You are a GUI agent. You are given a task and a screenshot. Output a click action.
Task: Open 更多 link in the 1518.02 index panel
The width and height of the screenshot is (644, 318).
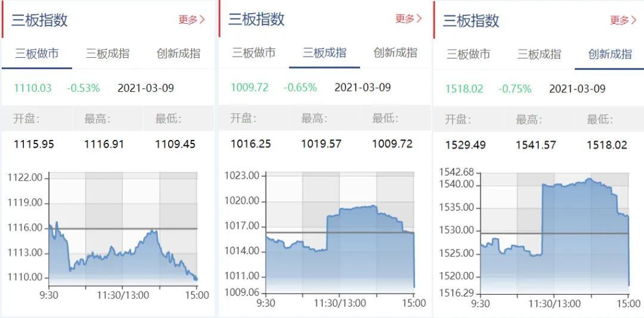[x=623, y=20]
